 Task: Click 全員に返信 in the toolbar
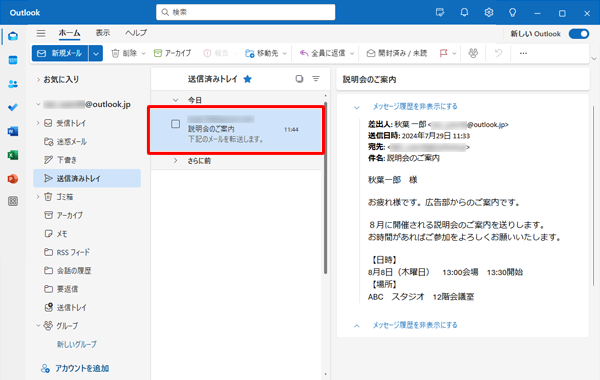[323, 53]
